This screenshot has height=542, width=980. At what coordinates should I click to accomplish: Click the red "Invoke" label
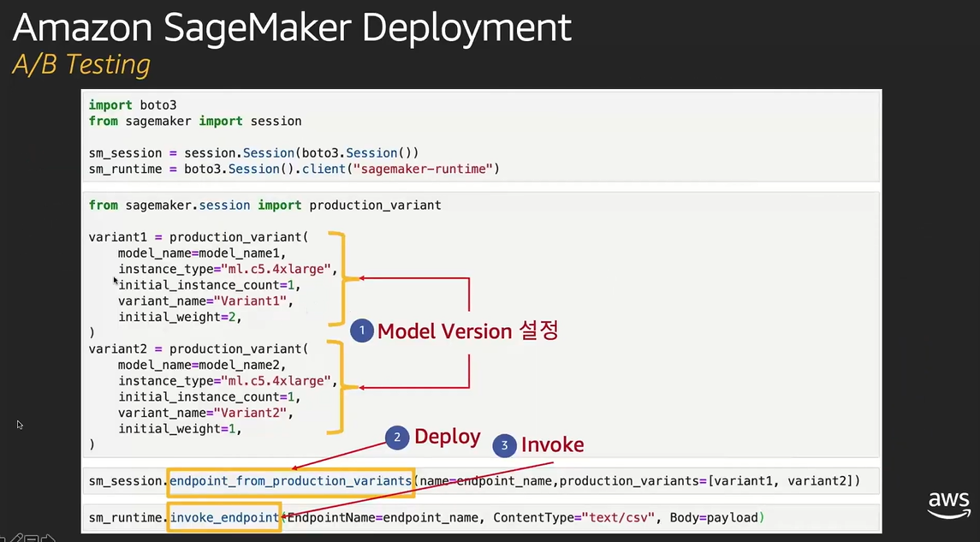[553, 445]
